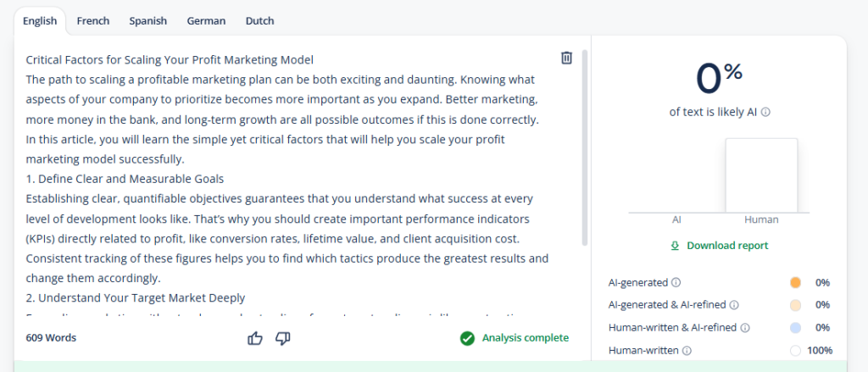Viewport: 868px width, 372px height.
Task: Click info icon beside 'of text is likely AI'
Action: 765,112
